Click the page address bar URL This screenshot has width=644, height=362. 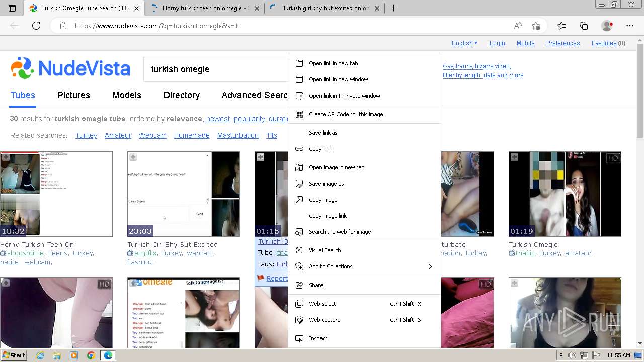(x=156, y=26)
